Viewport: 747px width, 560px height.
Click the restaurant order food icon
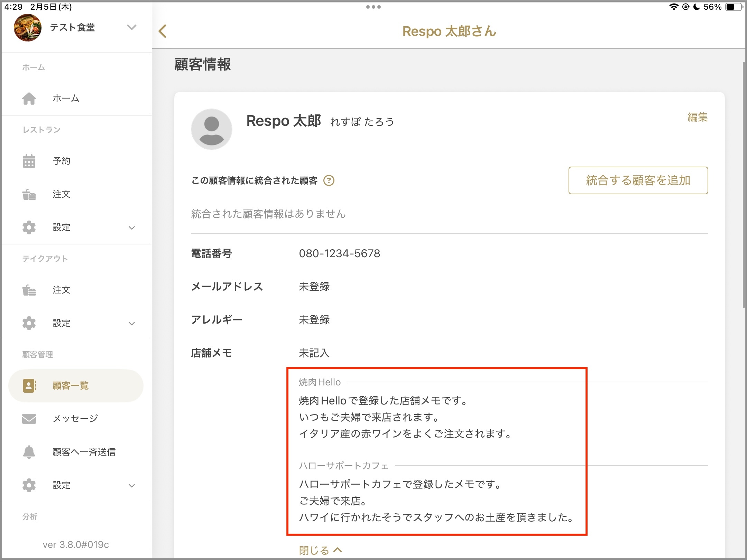click(x=29, y=194)
